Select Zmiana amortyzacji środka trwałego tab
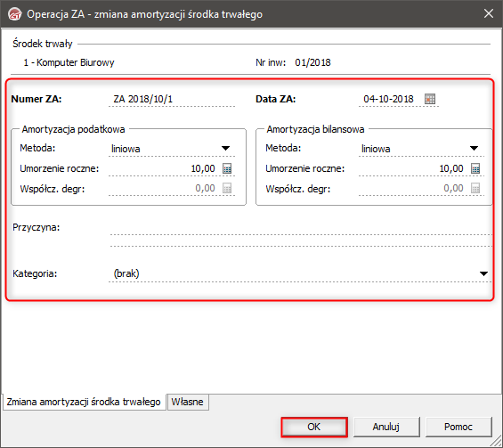This screenshot has width=503, height=448. pos(84,402)
